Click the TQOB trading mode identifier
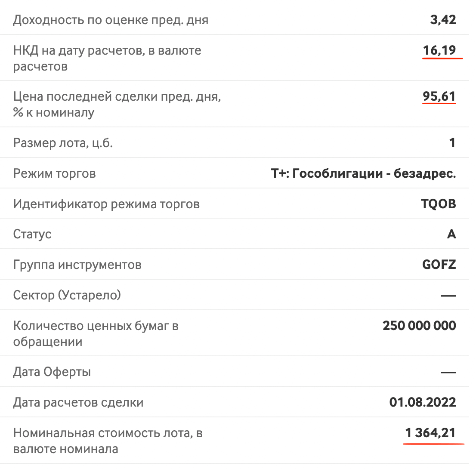 (x=439, y=204)
